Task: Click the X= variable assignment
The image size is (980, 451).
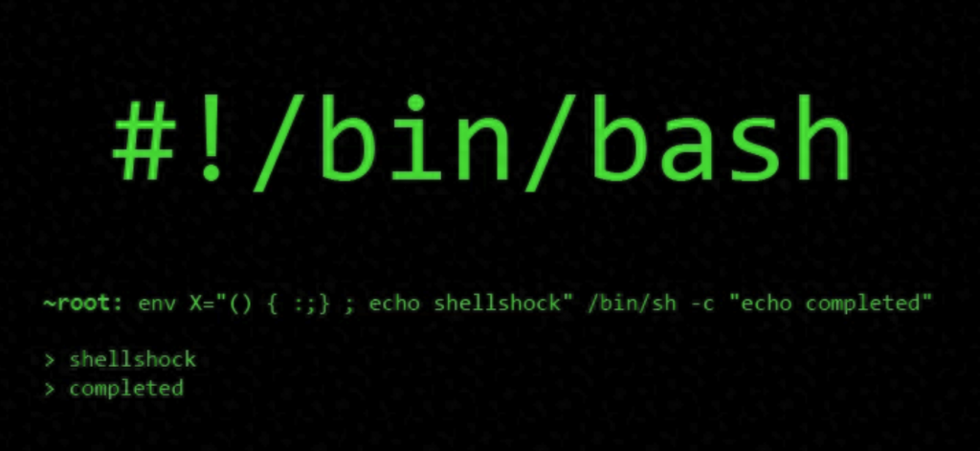Action: [203, 304]
